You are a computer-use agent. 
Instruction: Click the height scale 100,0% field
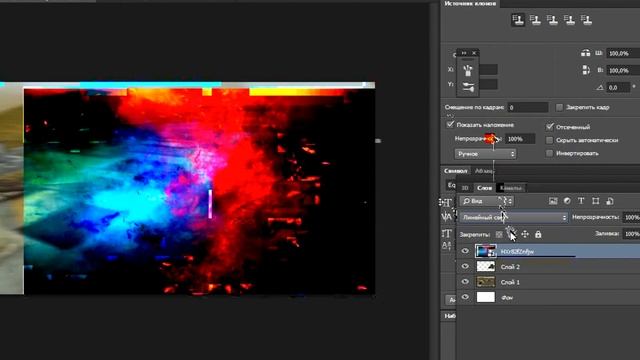623,71
